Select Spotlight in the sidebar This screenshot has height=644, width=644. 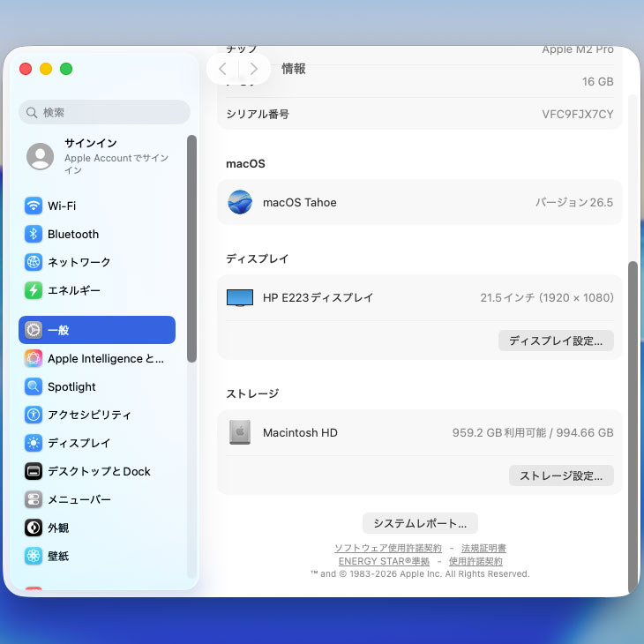tap(97, 386)
